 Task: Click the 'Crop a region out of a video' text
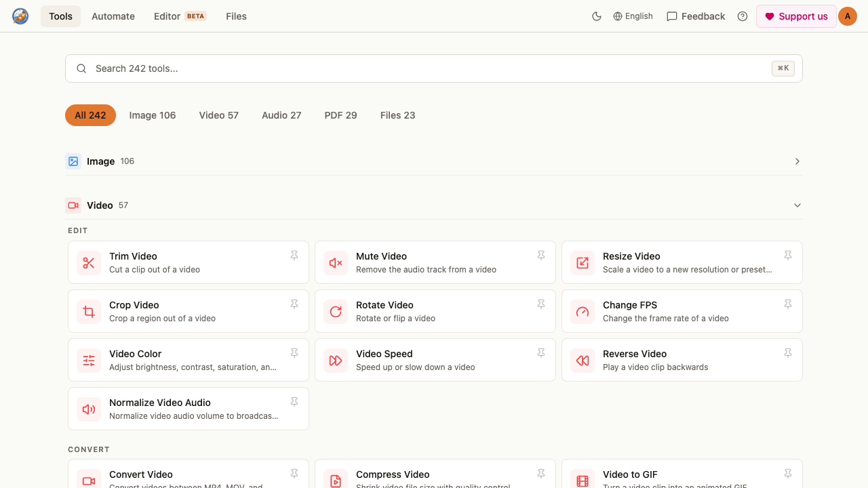pyautogui.click(x=163, y=319)
